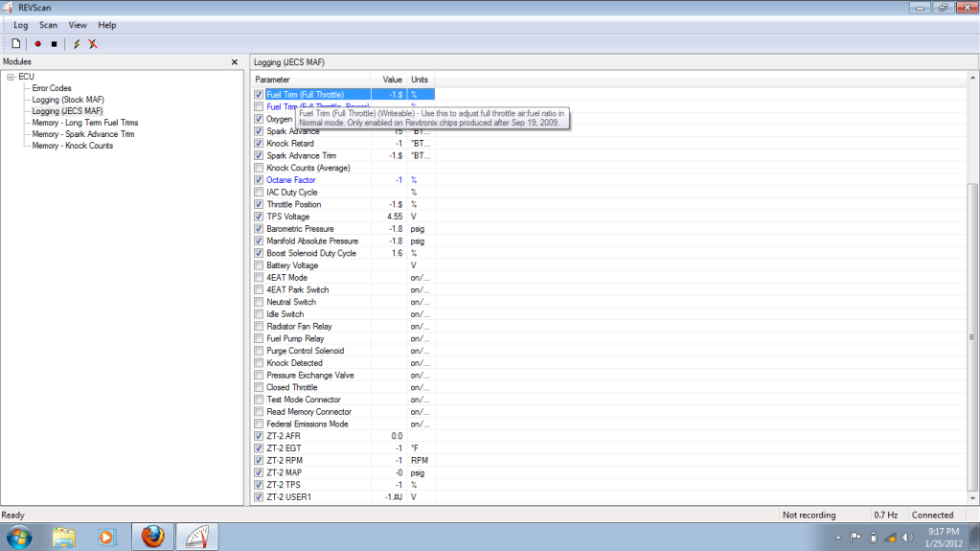Enable Radiator Fan Relay checkbox
This screenshot has width=980, height=551.
click(x=259, y=327)
